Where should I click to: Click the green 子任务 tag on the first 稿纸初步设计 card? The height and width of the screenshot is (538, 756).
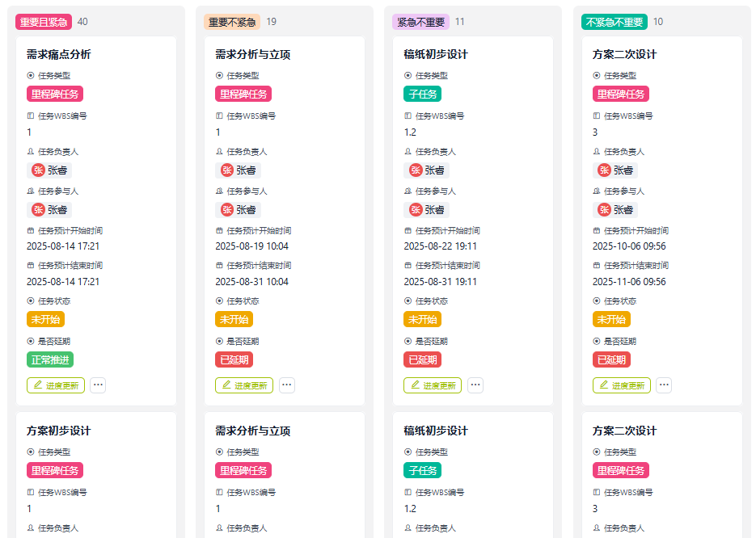tap(422, 95)
